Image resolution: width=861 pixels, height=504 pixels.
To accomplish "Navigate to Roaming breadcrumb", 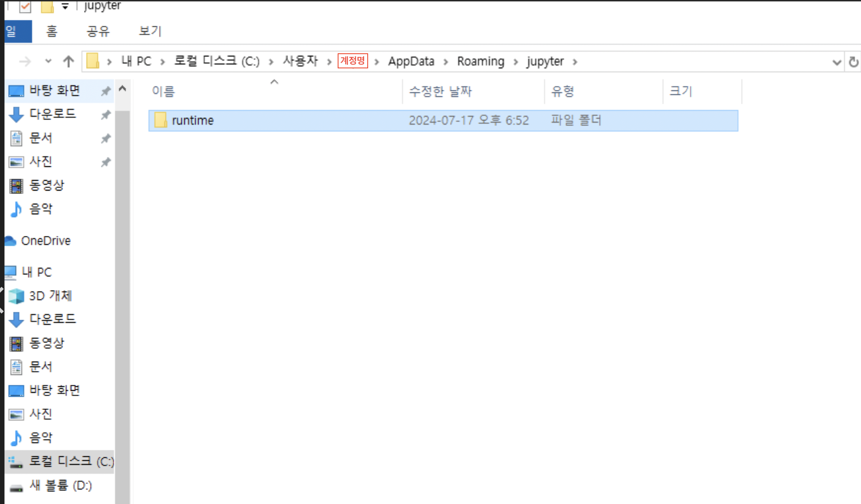I will 481,61.
